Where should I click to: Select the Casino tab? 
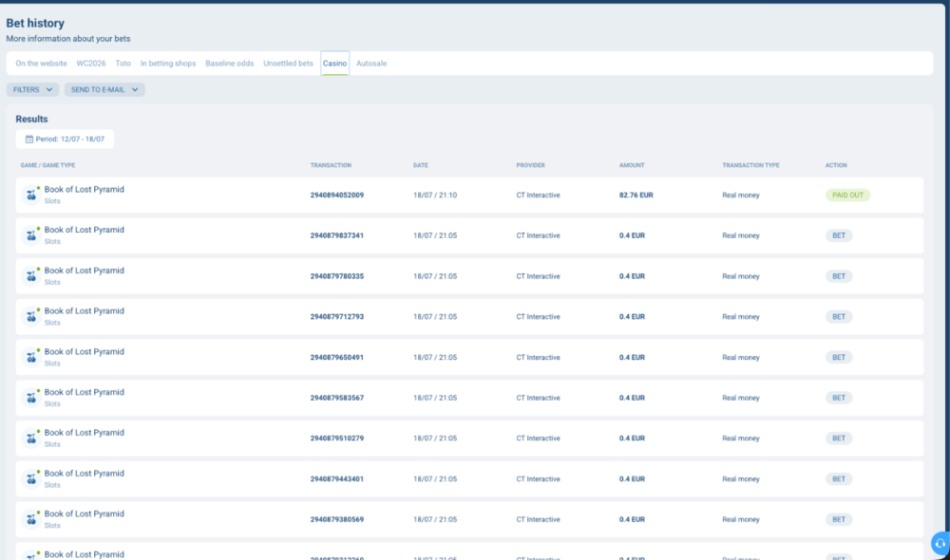coord(334,63)
